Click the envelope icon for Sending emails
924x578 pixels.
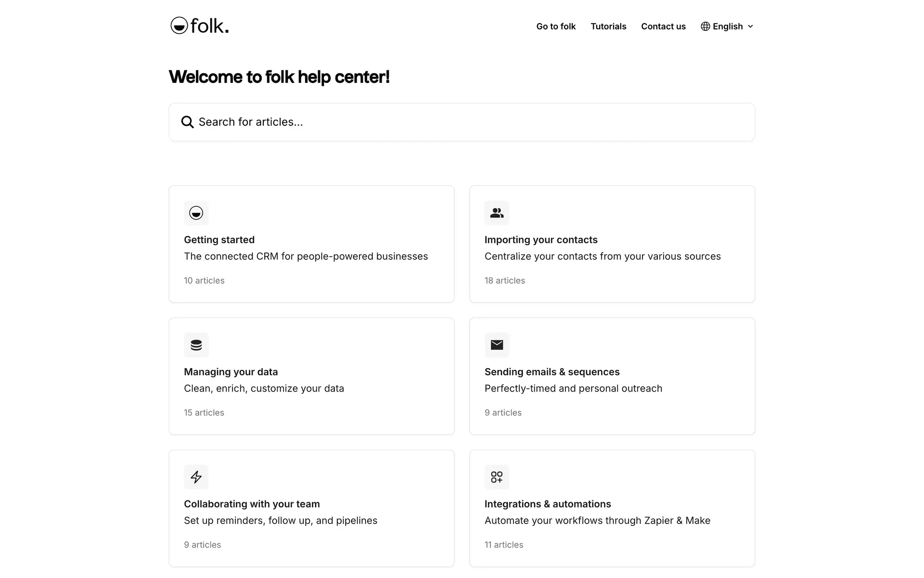[497, 345]
